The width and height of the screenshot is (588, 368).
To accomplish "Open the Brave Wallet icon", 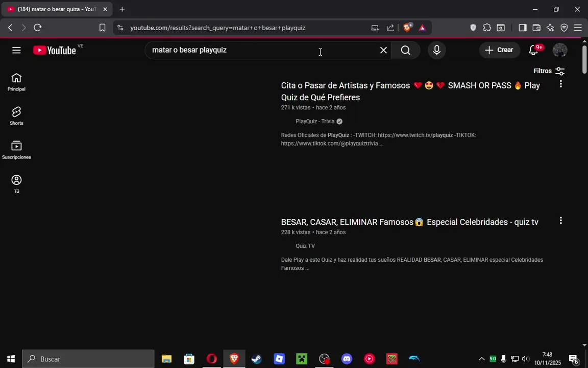I will [x=536, y=28].
